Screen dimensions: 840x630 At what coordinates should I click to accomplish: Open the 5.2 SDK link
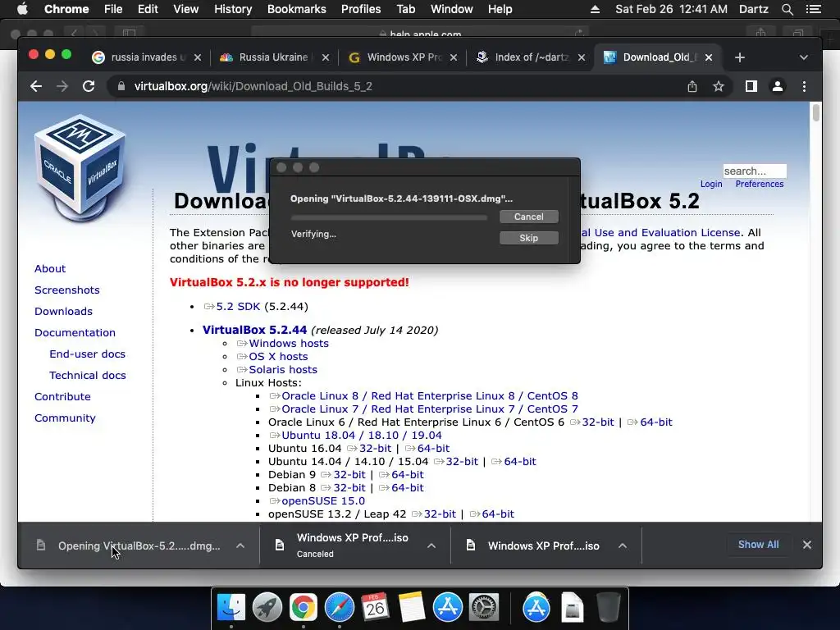[238, 307]
